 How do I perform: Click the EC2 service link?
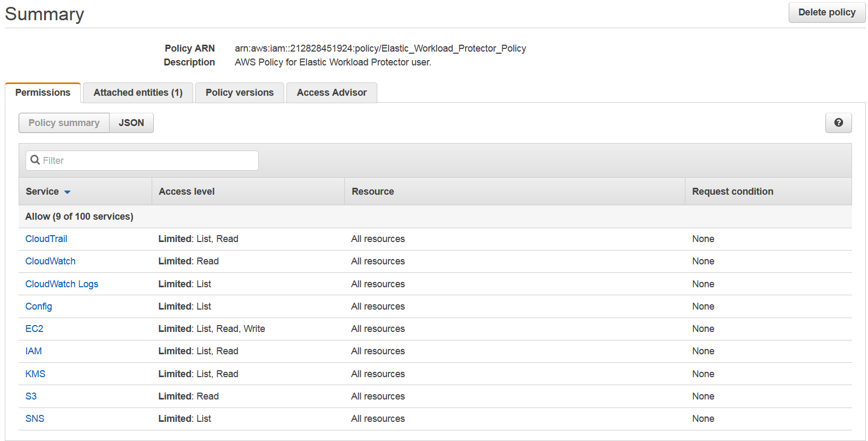pyautogui.click(x=34, y=329)
